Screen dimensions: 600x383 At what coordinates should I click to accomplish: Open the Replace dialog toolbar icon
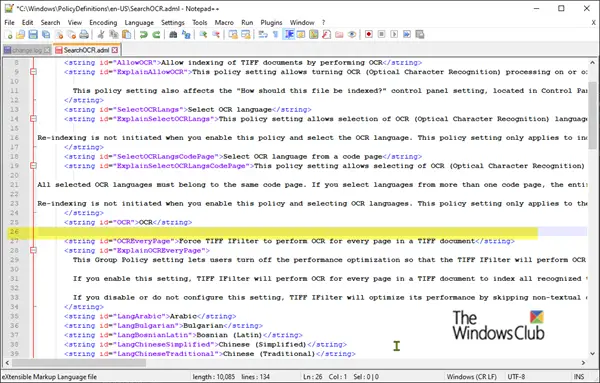click(186, 34)
